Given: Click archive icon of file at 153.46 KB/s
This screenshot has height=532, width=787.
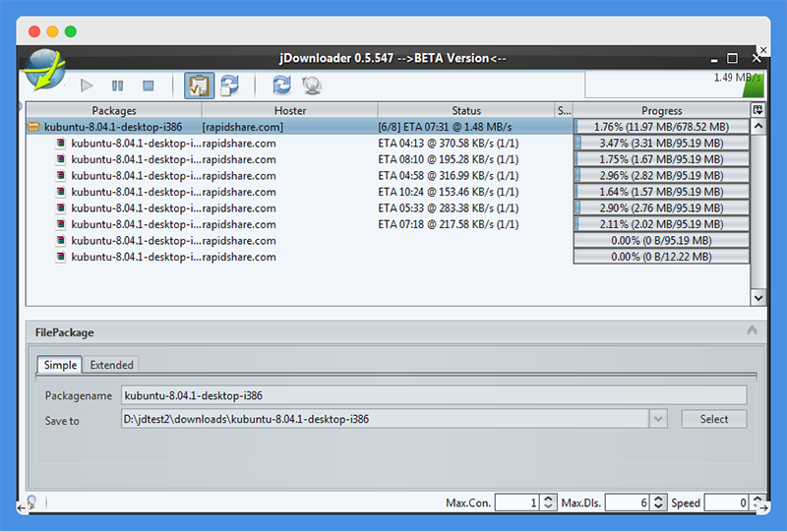Looking at the screenshot, I should click(x=61, y=192).
